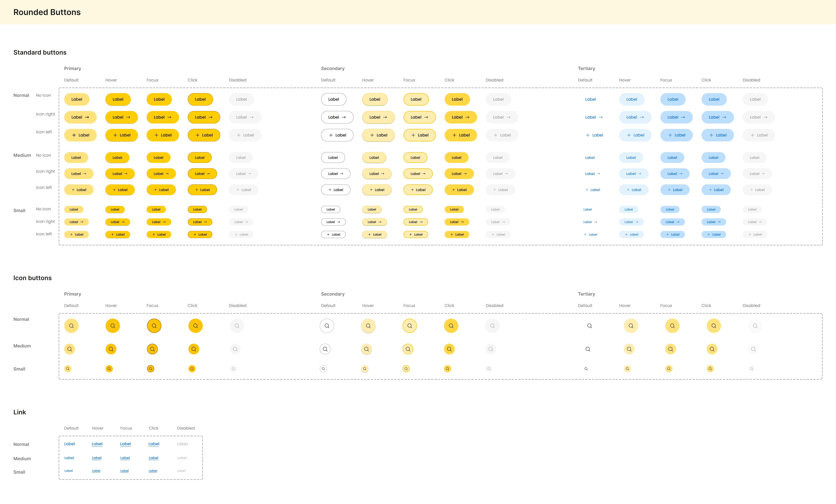Click the Tertiary Disabled Normal search icon button
Screen dimensions: 836x504
755,326
